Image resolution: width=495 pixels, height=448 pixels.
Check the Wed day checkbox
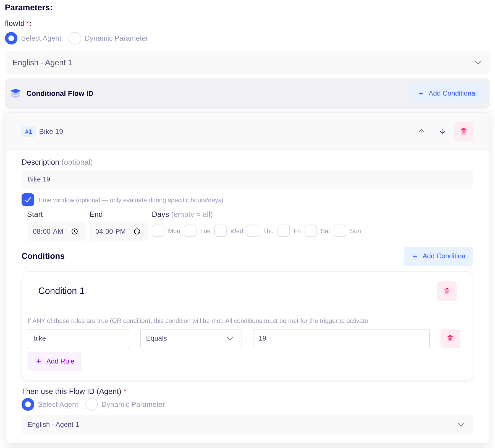click(x=220, y=231)
